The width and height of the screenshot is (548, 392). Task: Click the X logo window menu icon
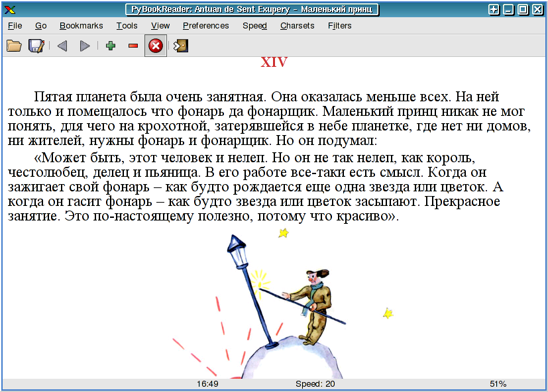(10, 9)
